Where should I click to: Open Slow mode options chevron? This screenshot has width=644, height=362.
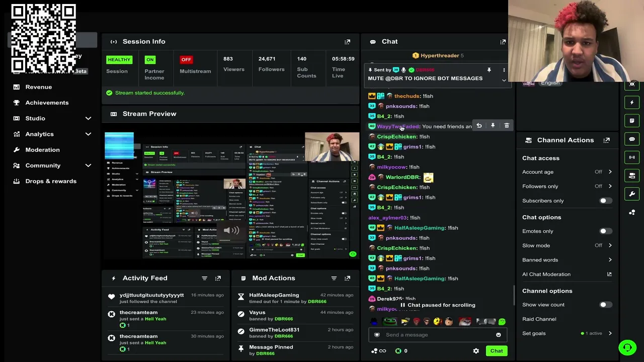pyautogui.click(x=610, y=245)
